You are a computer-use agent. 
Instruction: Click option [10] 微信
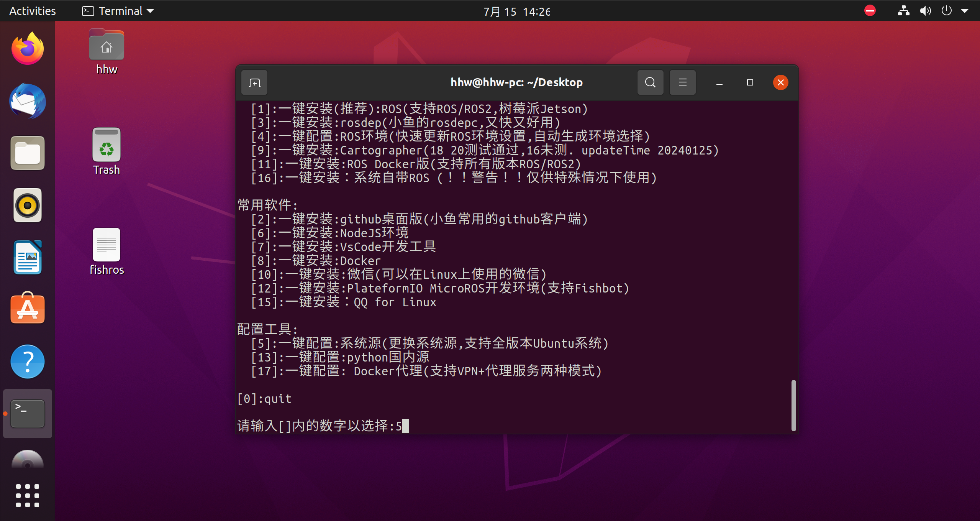tap(399, 274)
